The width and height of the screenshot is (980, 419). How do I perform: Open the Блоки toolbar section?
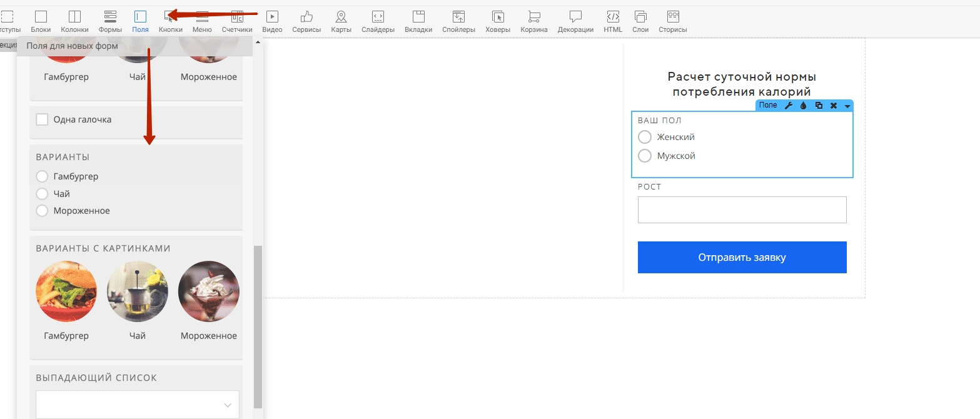click(x=41, y=21)
